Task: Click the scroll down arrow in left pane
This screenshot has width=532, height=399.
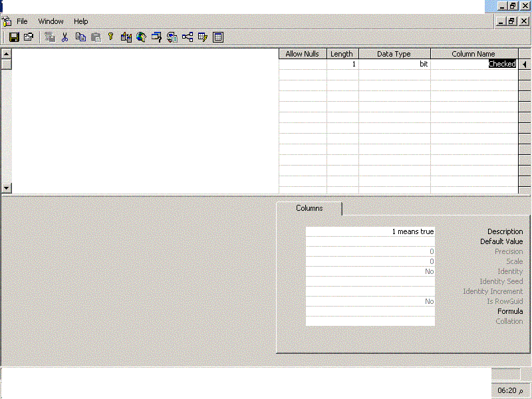Action: tap(7, 188)
